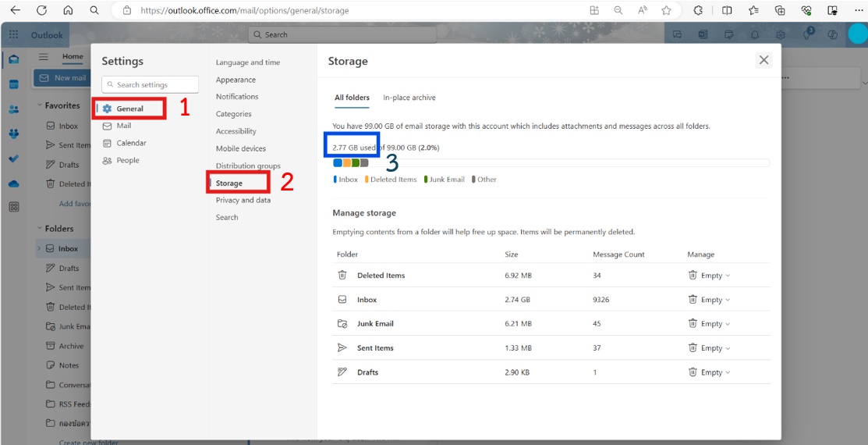Switch to In-place archive tab
Image resolution: width=868 pixels, height=445 pixels.
pyautogui.click(x=409, y=98)
